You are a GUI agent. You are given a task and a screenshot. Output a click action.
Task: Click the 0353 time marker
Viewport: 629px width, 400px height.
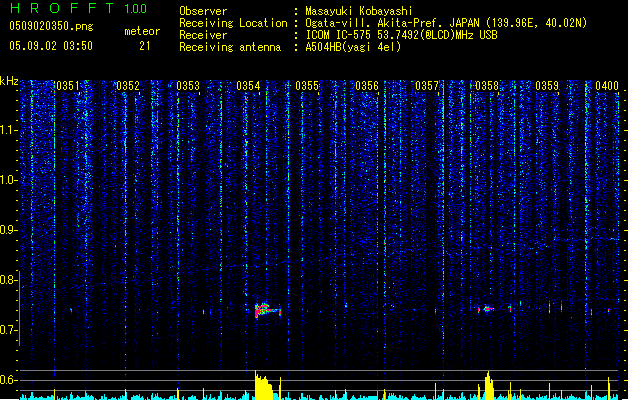pyautogui.click(x=188, y=86)
